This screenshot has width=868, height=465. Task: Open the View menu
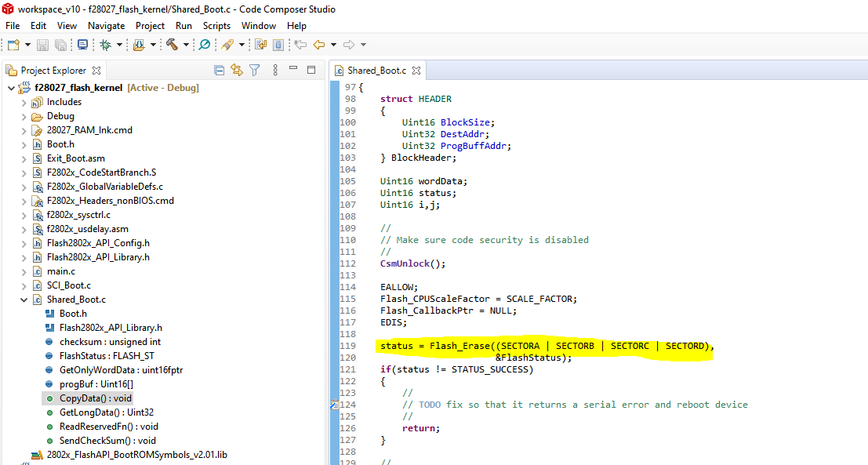click(67, 26)
